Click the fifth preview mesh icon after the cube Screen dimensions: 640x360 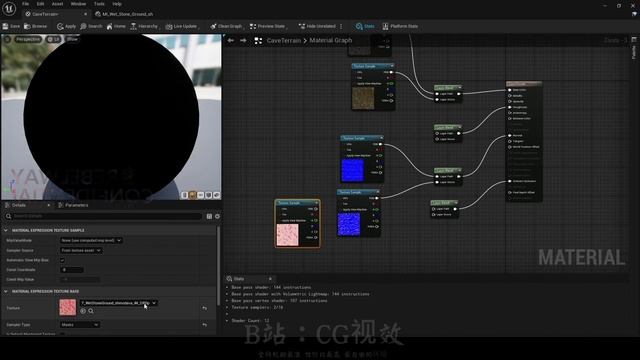coord(216,195)
